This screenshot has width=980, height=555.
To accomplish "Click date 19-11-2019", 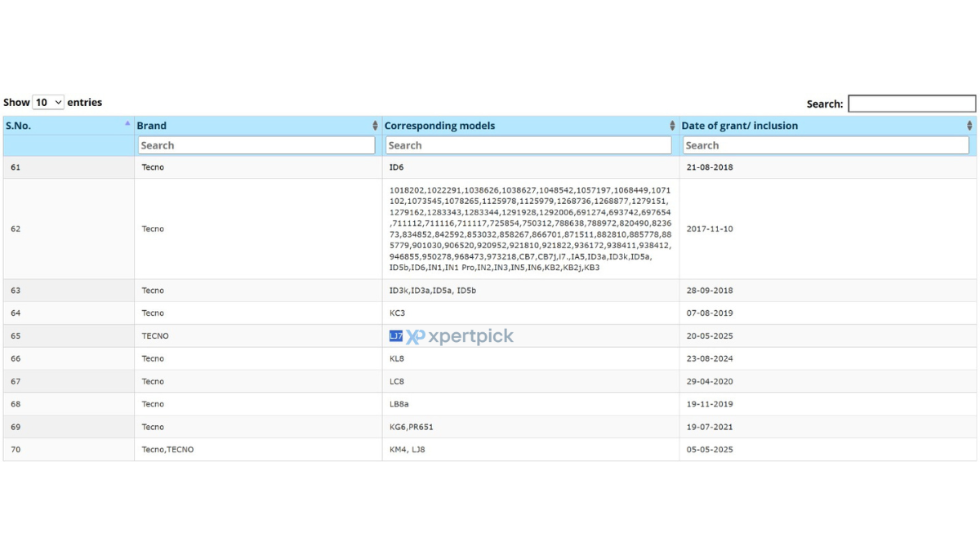I will [710, 405].
